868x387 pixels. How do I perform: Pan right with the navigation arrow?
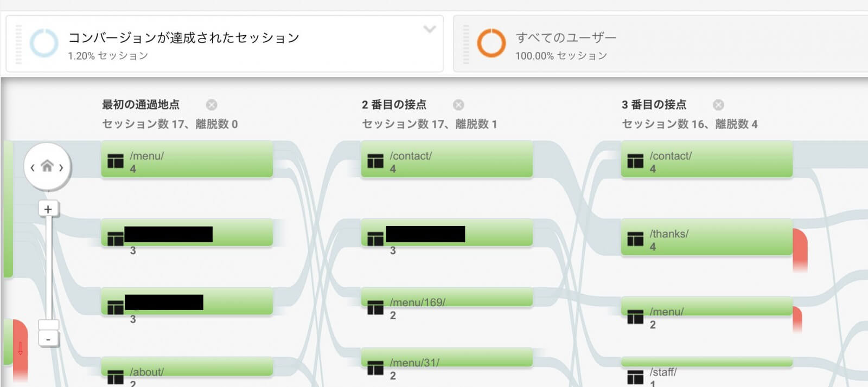(x=61, y=167)
